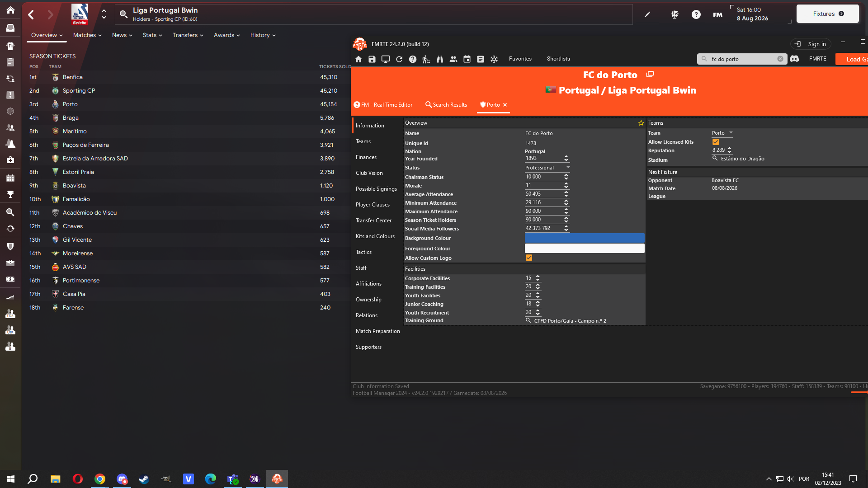Clear the 'fc do porto' search text
Viewport: 868px width, 488px height.
[x=780, y=59]
